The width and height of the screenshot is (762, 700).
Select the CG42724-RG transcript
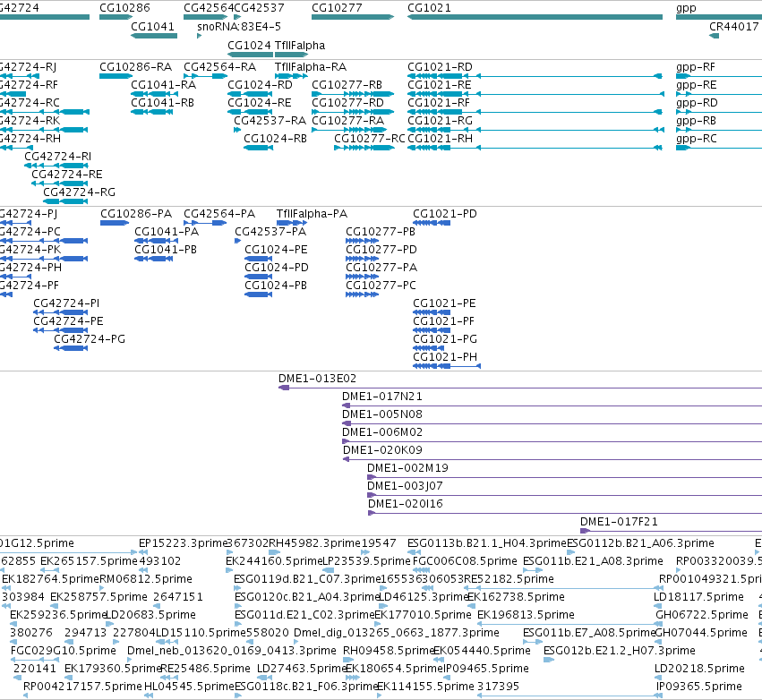pyautogui.click(x=65, y=201)
